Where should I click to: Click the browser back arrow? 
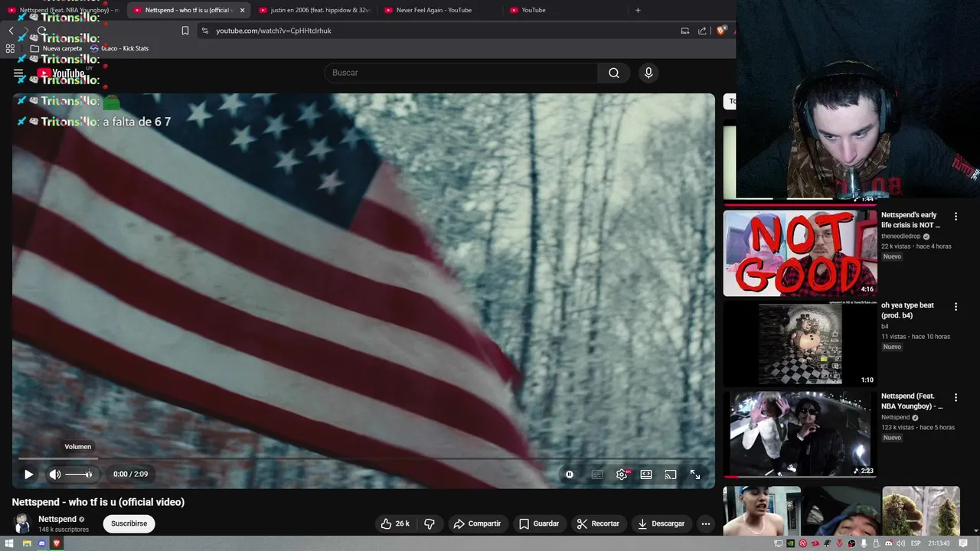click(x=11, y=31)
